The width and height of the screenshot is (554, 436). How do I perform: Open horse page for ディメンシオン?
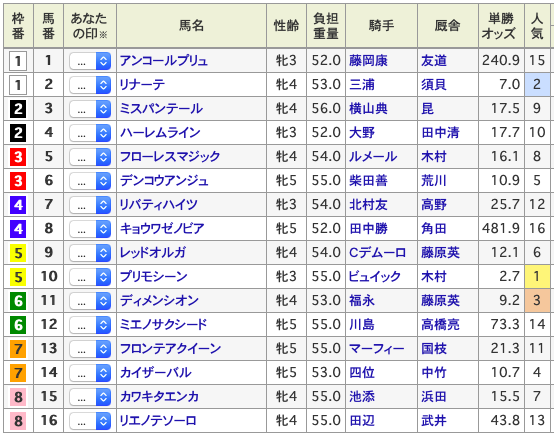click(x=159, y=301)
